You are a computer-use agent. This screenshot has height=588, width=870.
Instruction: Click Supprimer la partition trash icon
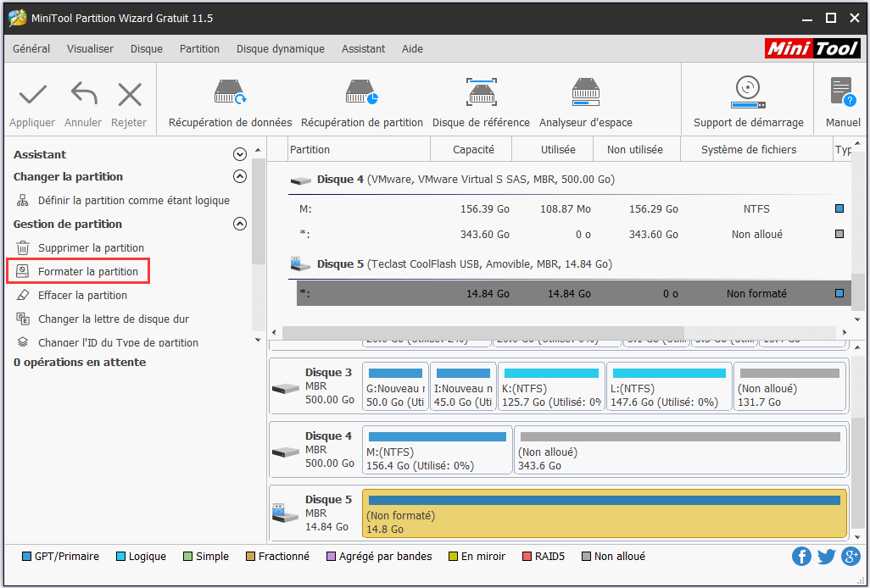click(23, 247)
